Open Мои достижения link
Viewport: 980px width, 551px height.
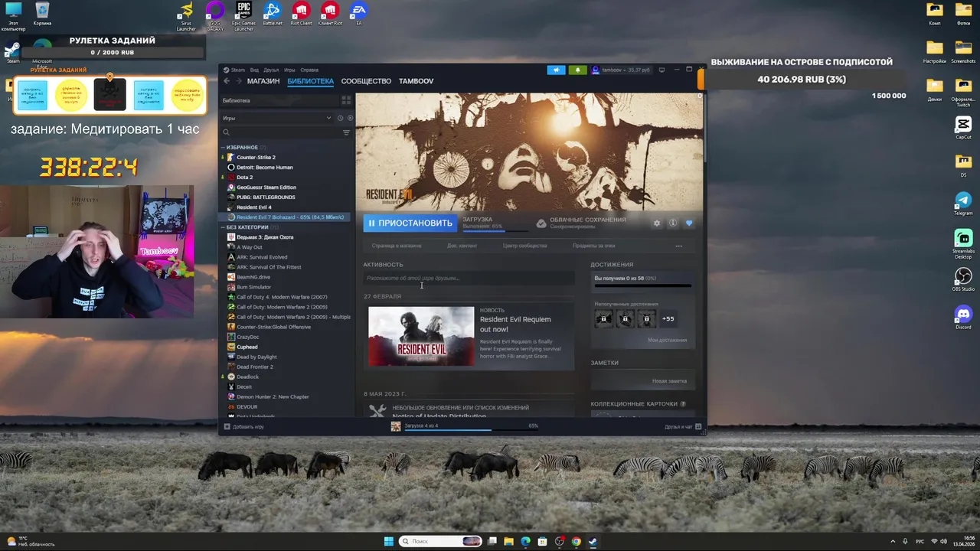coord(667,340)
